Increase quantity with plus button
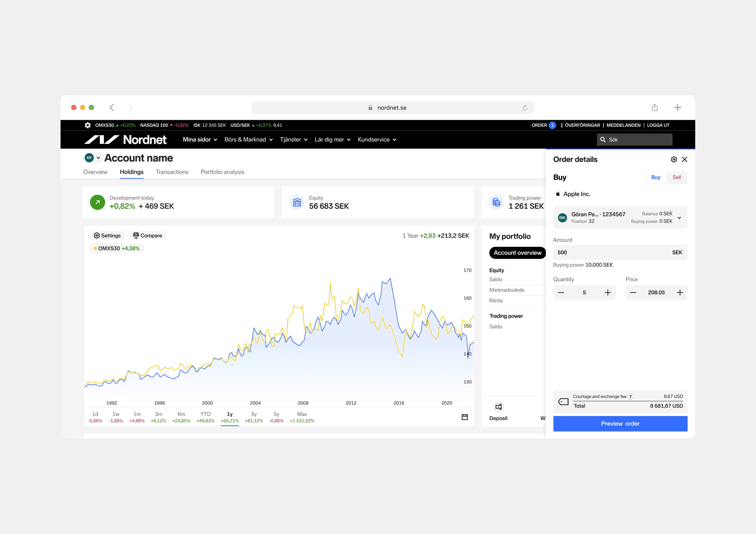Viewport: 756px width, 534px height. click(607, 292)
